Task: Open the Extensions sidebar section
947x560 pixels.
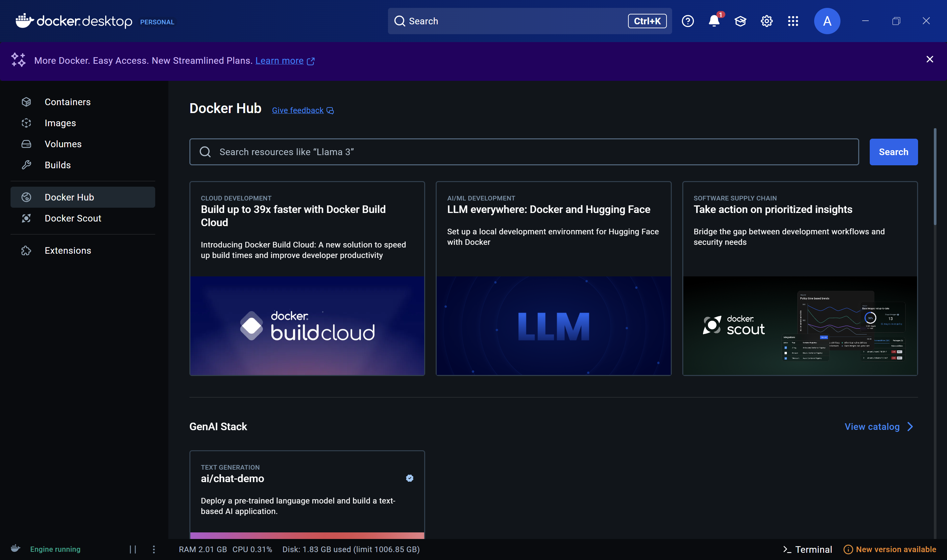Action: click(x=68, y=250)
